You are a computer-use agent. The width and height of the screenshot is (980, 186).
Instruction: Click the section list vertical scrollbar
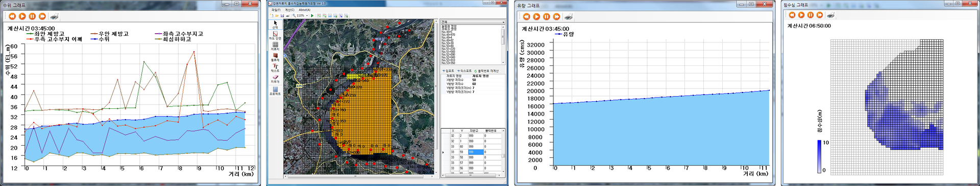[x=503, y=44]
